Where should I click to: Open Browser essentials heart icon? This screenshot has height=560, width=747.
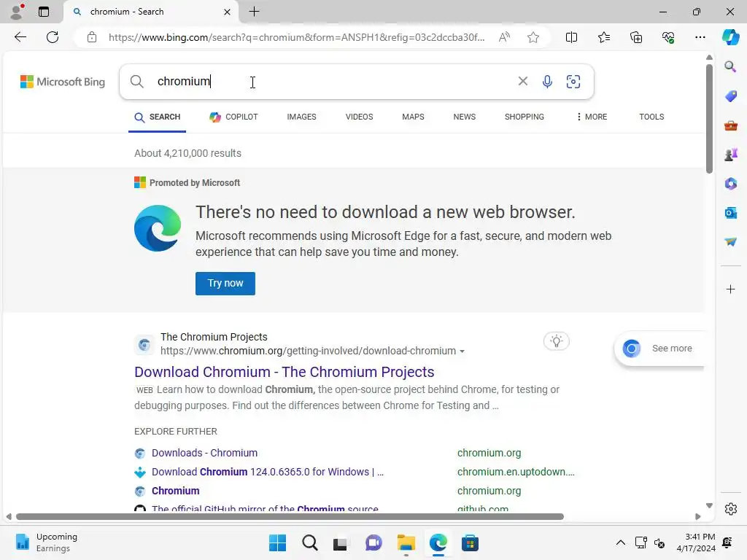[668, 37]
